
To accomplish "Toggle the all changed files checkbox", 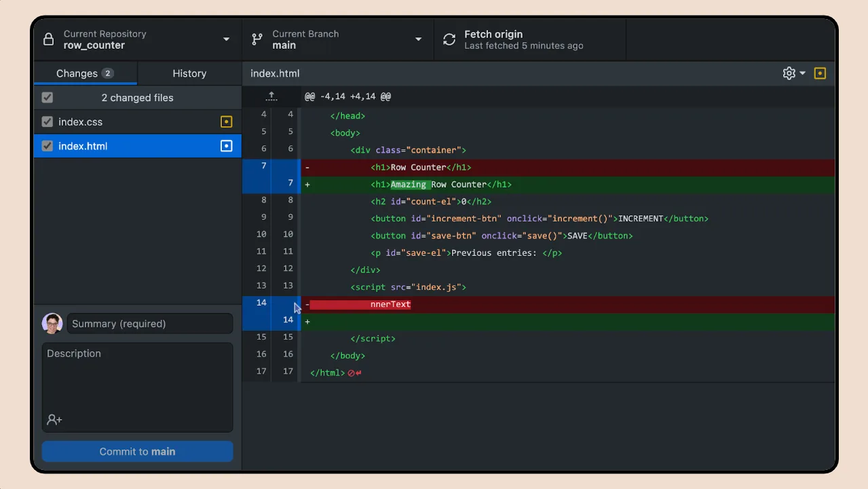I will pyautogui.click(x=48, y=98).
